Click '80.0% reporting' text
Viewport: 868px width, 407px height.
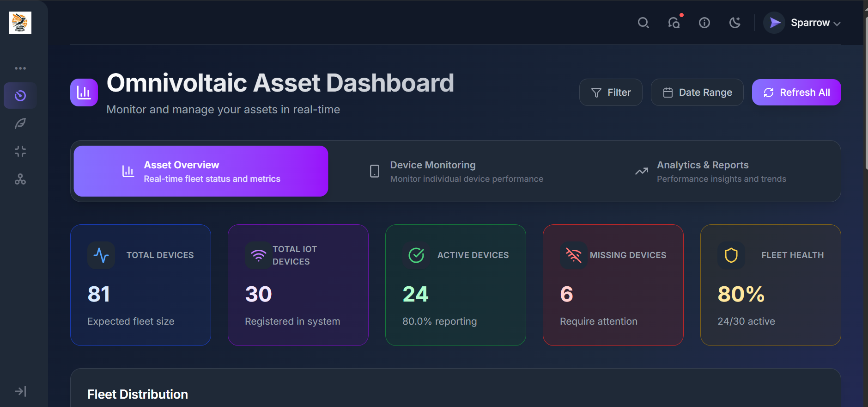[x=440, y=321]
